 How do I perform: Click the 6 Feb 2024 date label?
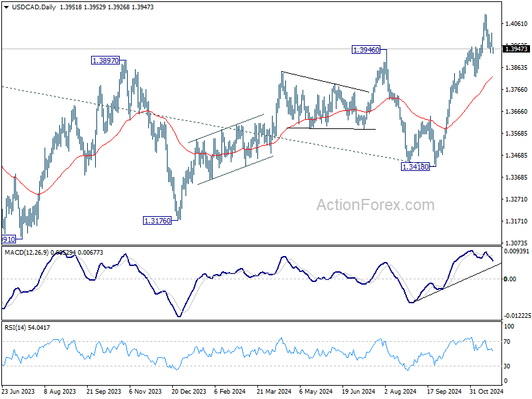pos(230,391)
